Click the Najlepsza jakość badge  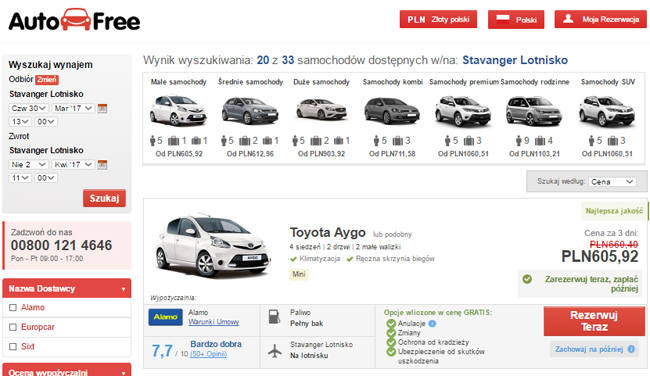(614, 211)
